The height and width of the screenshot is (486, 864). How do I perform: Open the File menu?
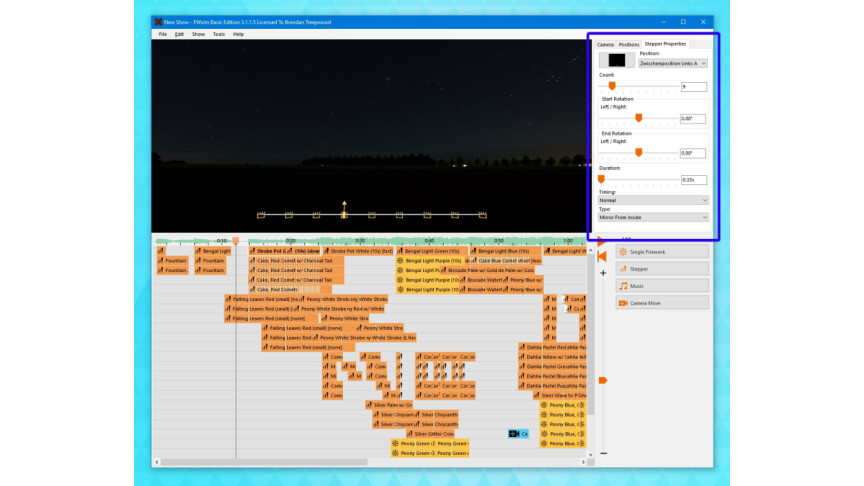tap(163, 34)
